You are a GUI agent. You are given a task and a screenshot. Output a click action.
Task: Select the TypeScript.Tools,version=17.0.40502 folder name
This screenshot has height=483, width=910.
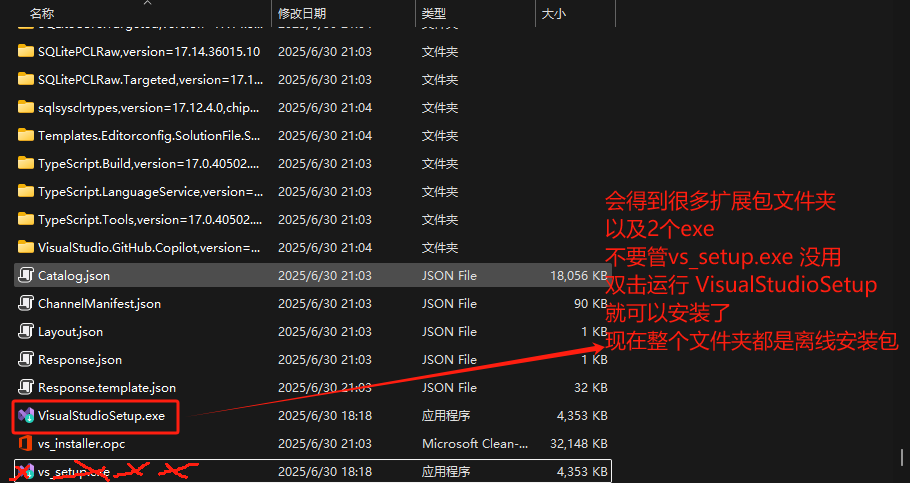150,219
